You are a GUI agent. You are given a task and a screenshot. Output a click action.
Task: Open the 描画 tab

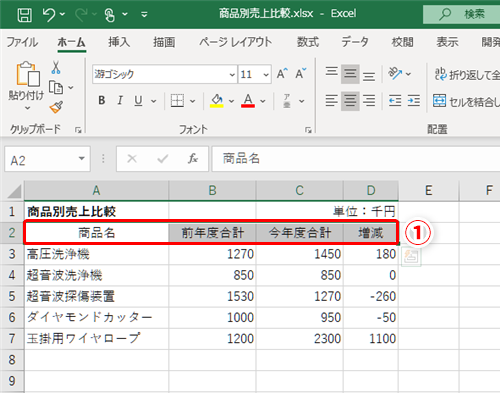[x=164, y=42]
